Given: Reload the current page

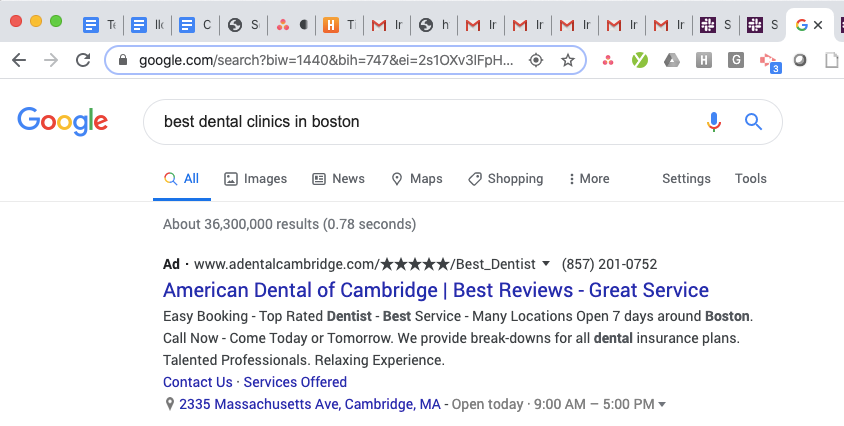Looking at the screenshot, I should (83, 60).
